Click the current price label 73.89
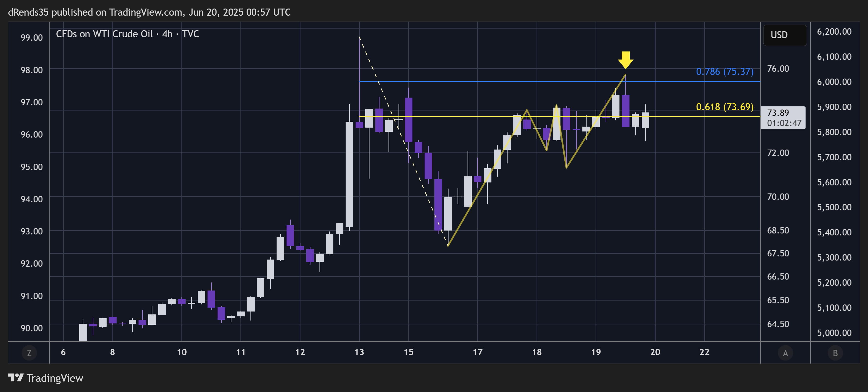The width and height of the screenshot is (868, 392). click(783, 118)
